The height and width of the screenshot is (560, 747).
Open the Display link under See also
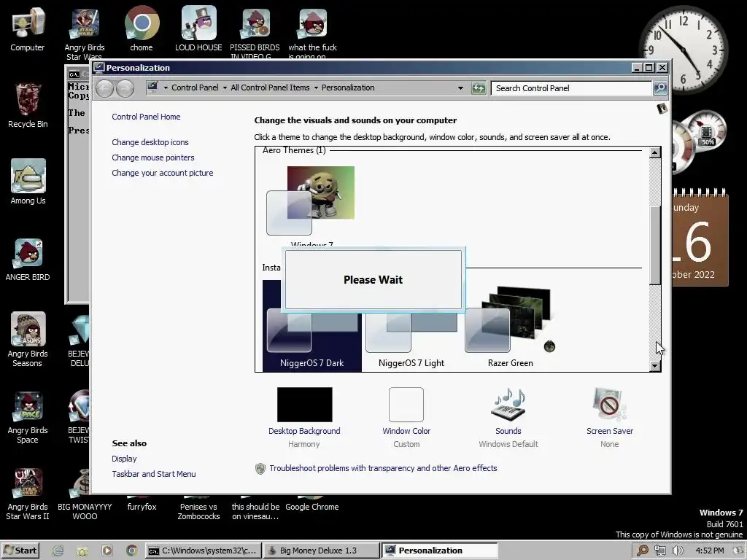coord(124,459)
